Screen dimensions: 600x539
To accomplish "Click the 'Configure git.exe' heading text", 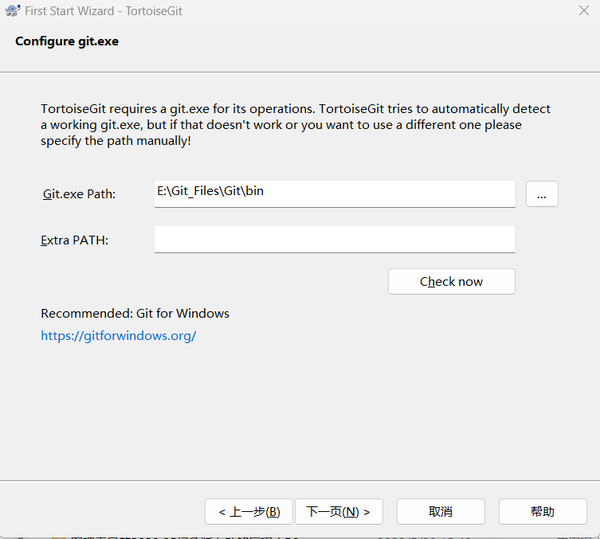I will pyautogui.click(x=67, y=41).
